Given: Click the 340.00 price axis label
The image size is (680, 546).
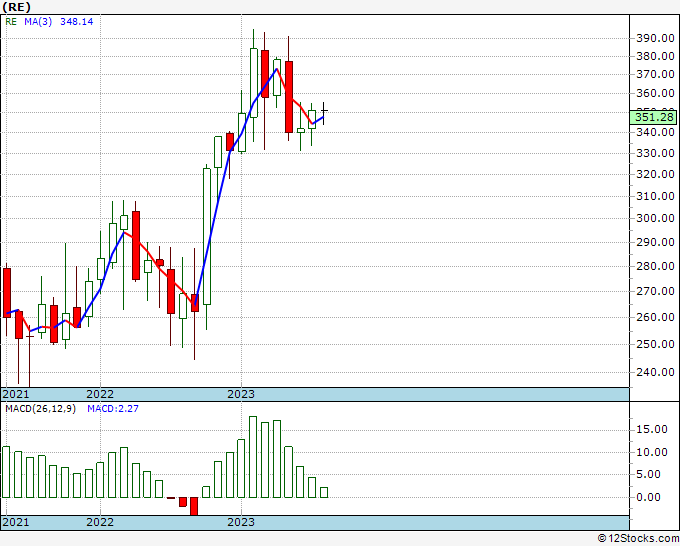Looking at the screenshot, I should coord(655,132).
